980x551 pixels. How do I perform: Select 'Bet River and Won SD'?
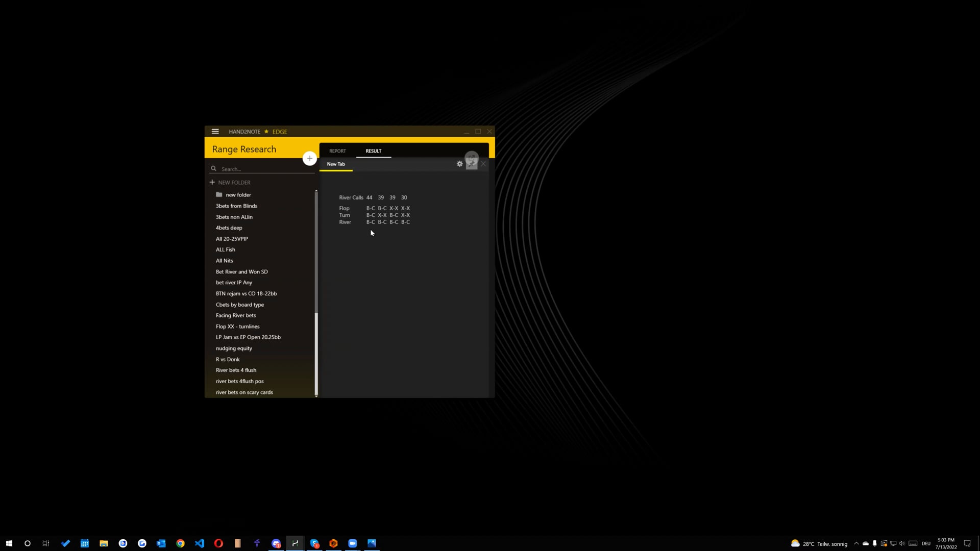click(241, 272)
